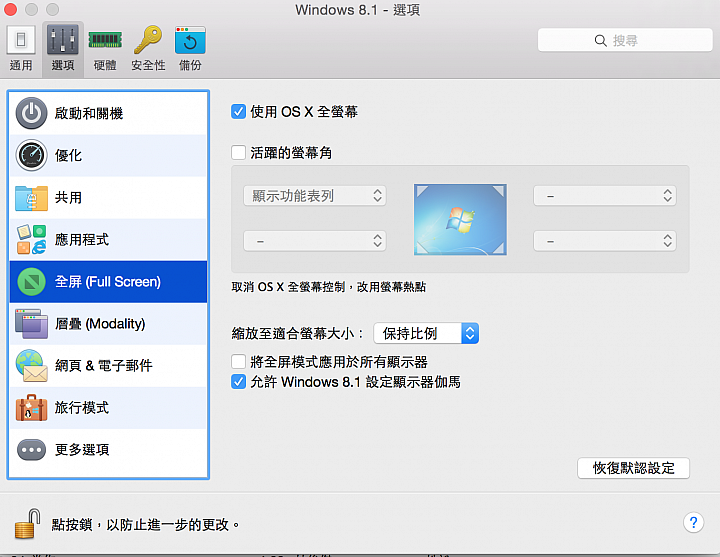The height and width of the screenshot is (557, 720).
Task: Click the stacked windows Modality icon
Action: coord(31,324)
